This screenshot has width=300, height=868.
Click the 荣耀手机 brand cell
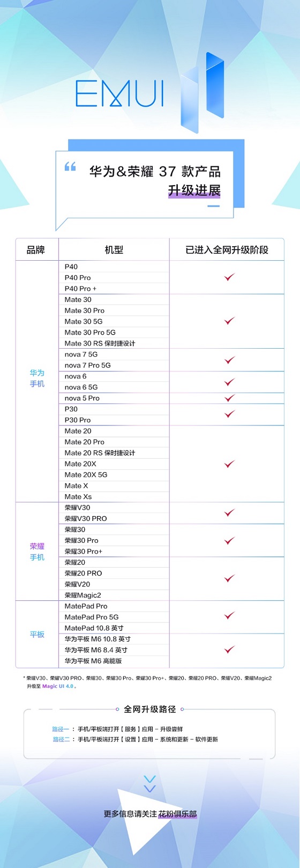(37, 551)
